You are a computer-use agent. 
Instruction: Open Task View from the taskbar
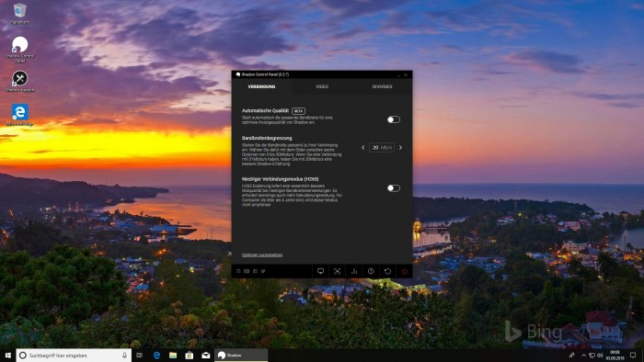(x=140, y=356)
